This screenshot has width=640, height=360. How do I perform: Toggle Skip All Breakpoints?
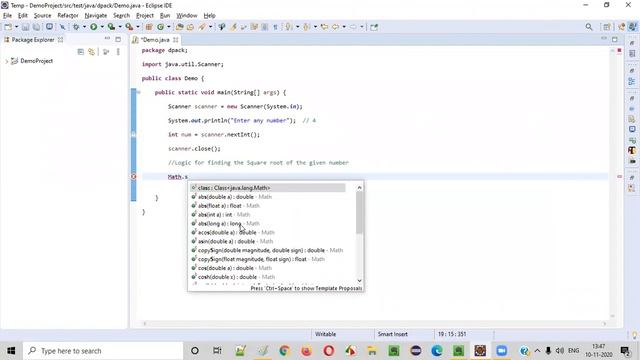click(x=62, y=27)
